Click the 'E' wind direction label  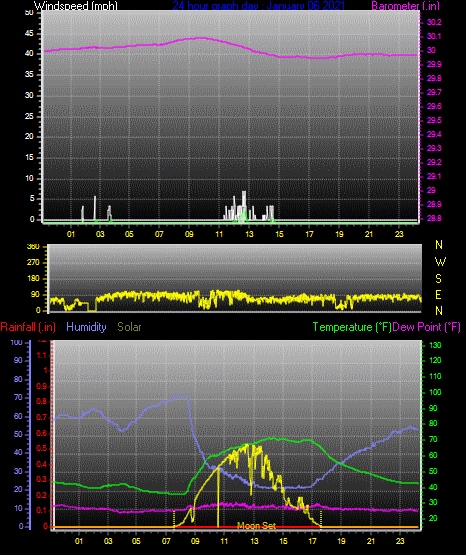[438, 294]
